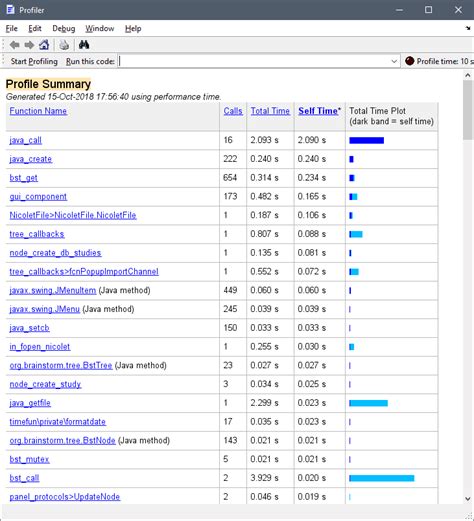Open panel_protocols>UpdateNode function link
The image size is (474, 521).
pyautogui.click(x=65, y=497)
